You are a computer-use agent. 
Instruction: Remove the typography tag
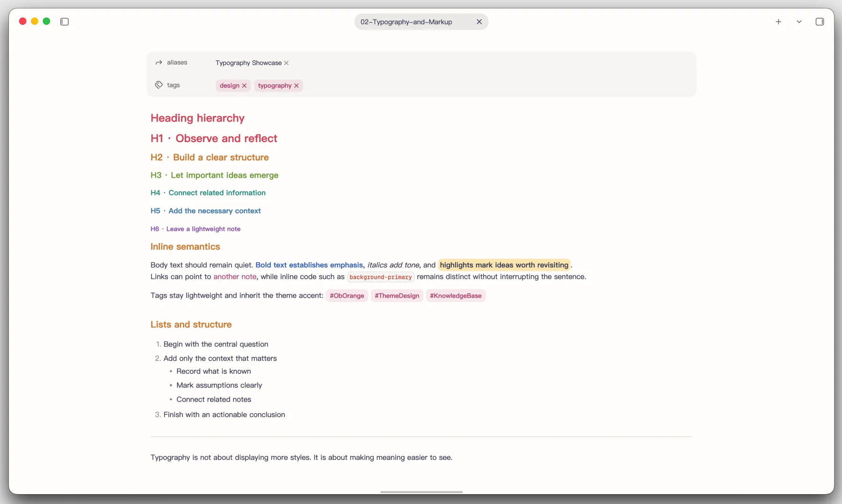pyautogui.click(x=296, y=86)
